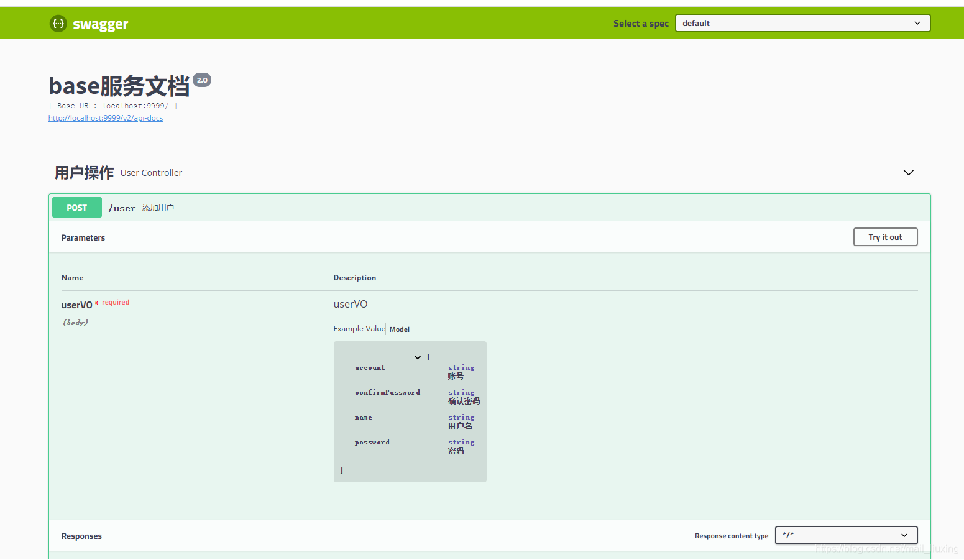
Task: Click the swagger logo icon
Action: (x=58, y=24)
